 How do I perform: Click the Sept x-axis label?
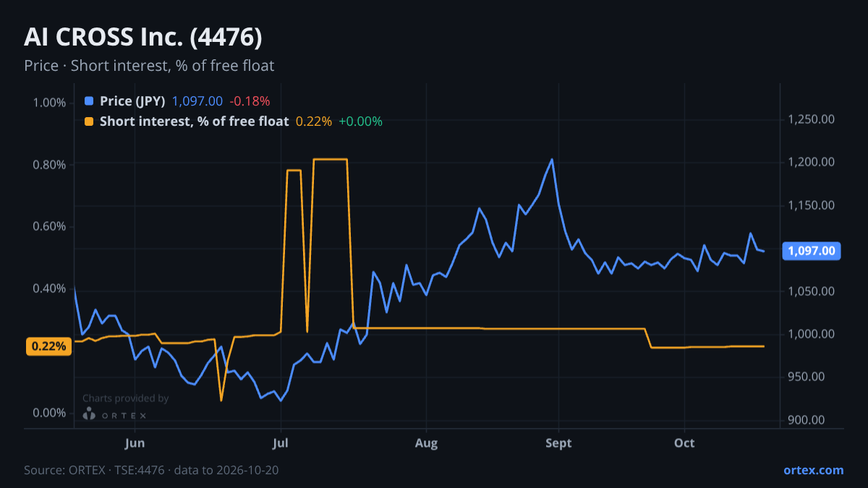coord(558,442)
